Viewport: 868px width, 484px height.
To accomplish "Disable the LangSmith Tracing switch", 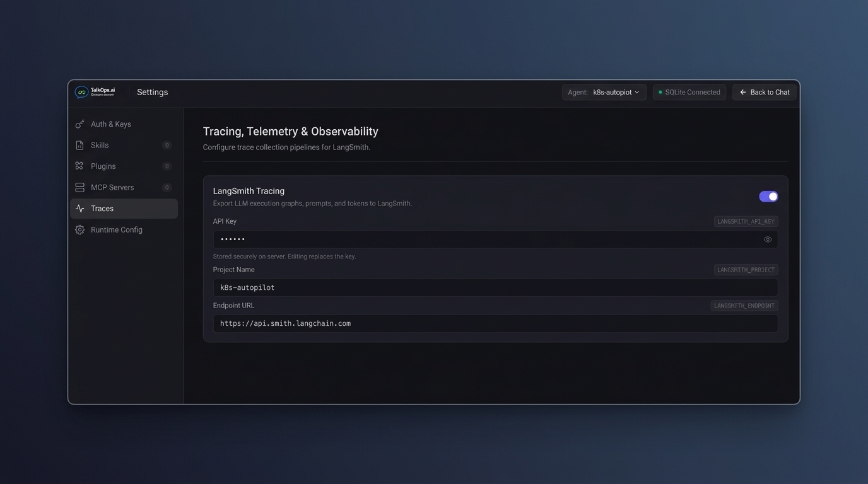I will pos(768,197).
